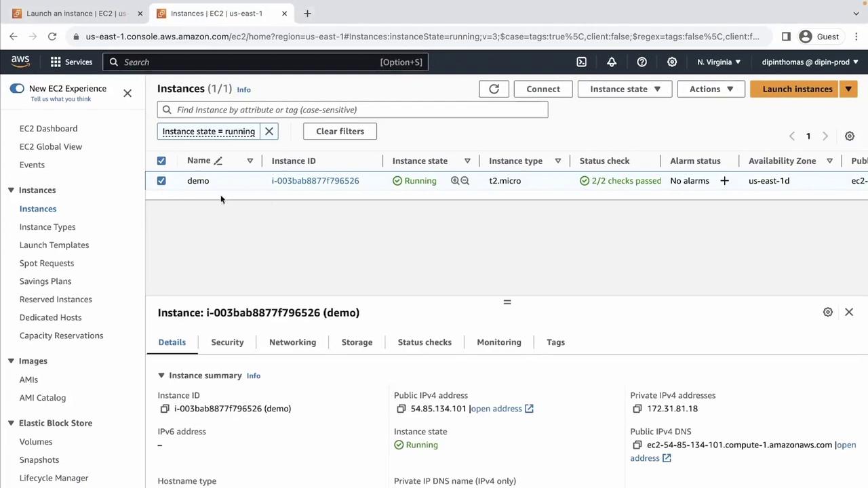
Task: Zoom out on the instance state filter
Action: 465,181
